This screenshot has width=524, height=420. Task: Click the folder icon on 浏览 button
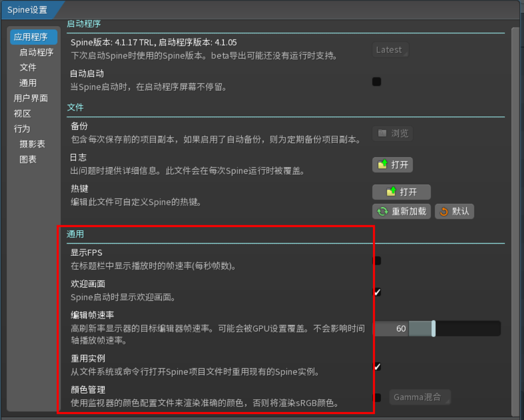382,133
